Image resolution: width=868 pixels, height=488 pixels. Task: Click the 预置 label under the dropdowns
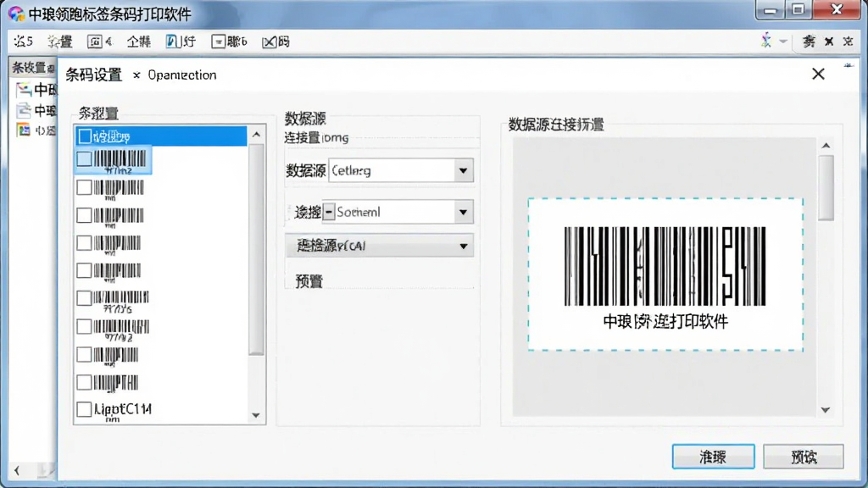(x=309, y=281)
